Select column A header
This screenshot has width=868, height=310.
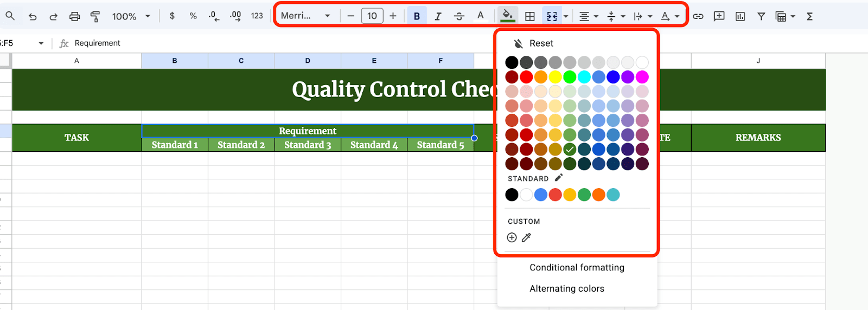pos(76,61)
